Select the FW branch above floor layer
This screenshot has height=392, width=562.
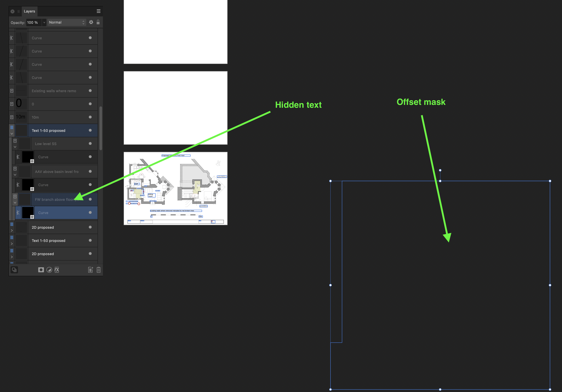[55, 200]
